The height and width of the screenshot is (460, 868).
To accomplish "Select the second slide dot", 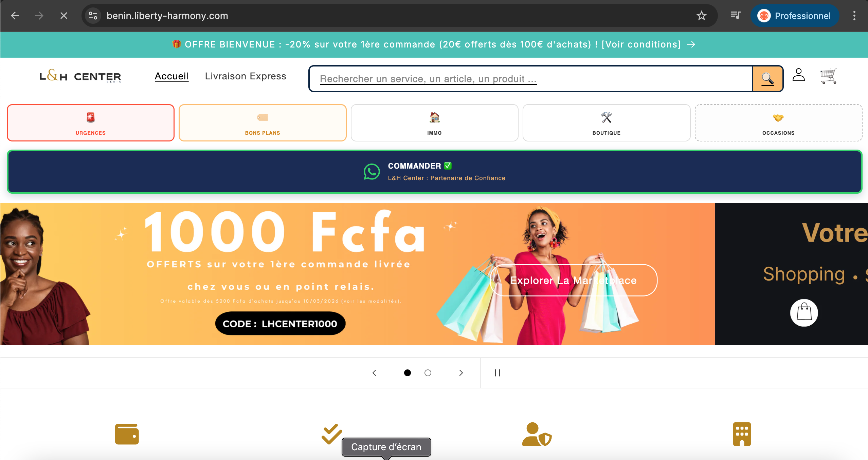I will 428,373.
